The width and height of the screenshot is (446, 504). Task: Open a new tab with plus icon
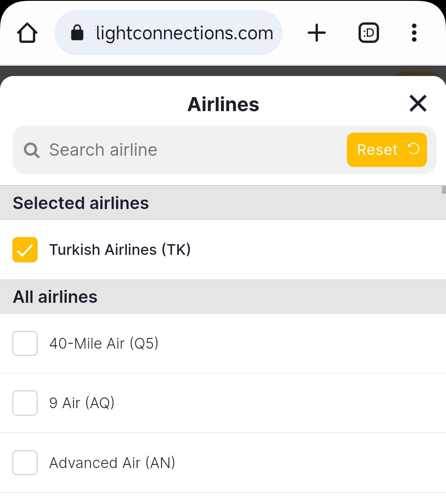[x=317, y=33]
